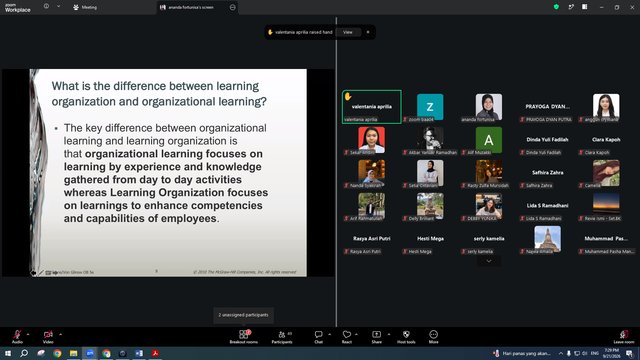This screenshot has width=640, height=360.
Task: Open the Participants panel
Action: click(x=282, y=337)
